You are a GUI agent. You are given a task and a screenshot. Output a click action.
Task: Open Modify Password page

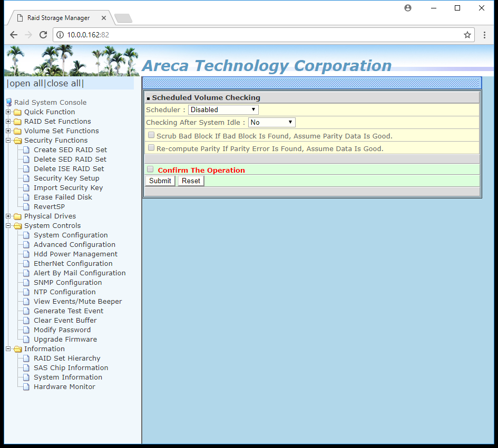62,330
